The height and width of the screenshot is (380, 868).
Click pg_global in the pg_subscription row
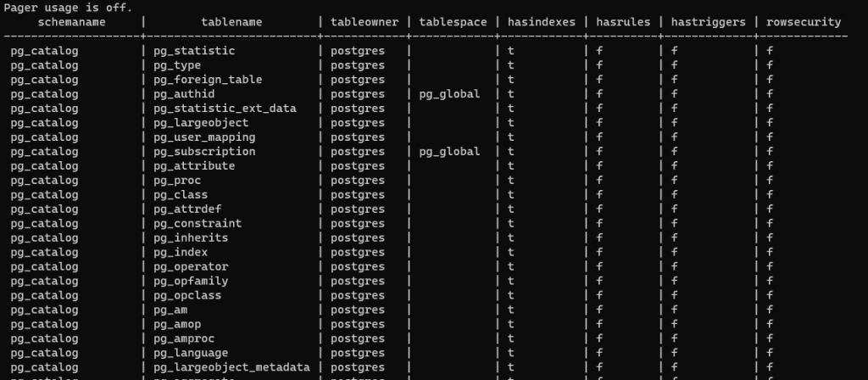click(449, 152)
